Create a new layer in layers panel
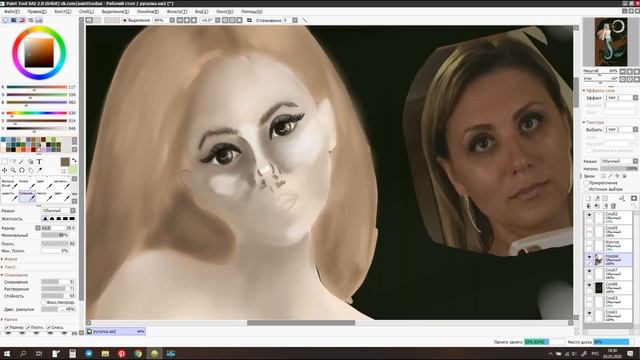The width and height of the screenshot is (640, 360). 588,198
